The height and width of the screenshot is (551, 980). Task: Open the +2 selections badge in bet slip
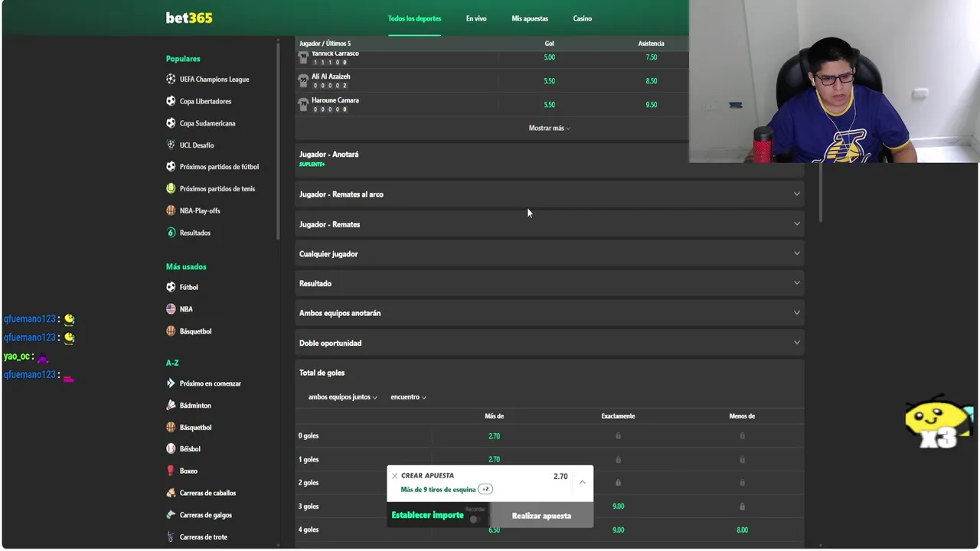pyautogui.click(x=485, y=489)
